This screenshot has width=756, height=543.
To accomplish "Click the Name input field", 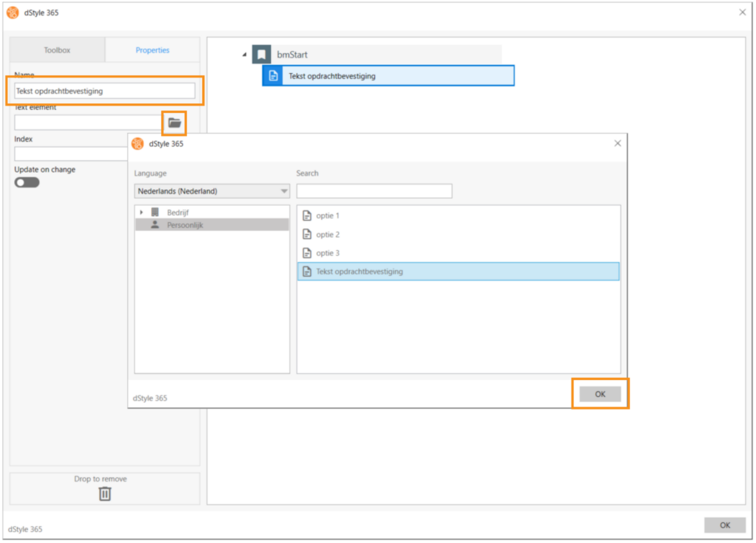I will (x=105, y=91).
